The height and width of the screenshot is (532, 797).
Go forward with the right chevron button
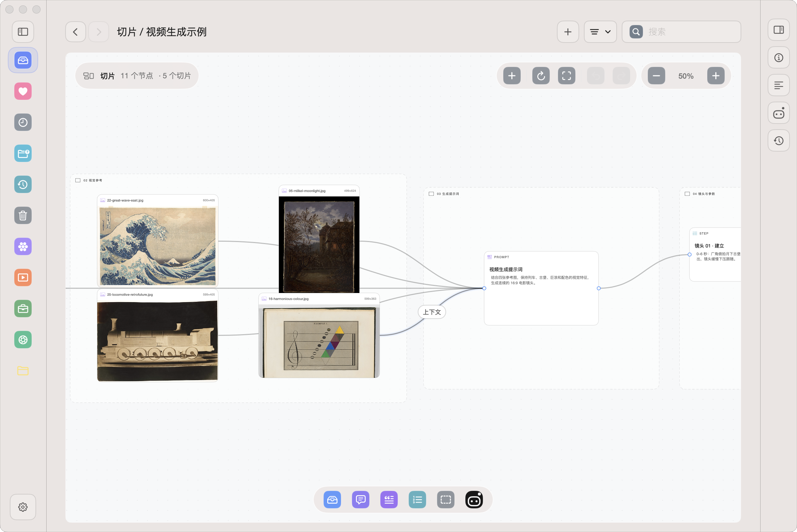(x=99, y=32)
